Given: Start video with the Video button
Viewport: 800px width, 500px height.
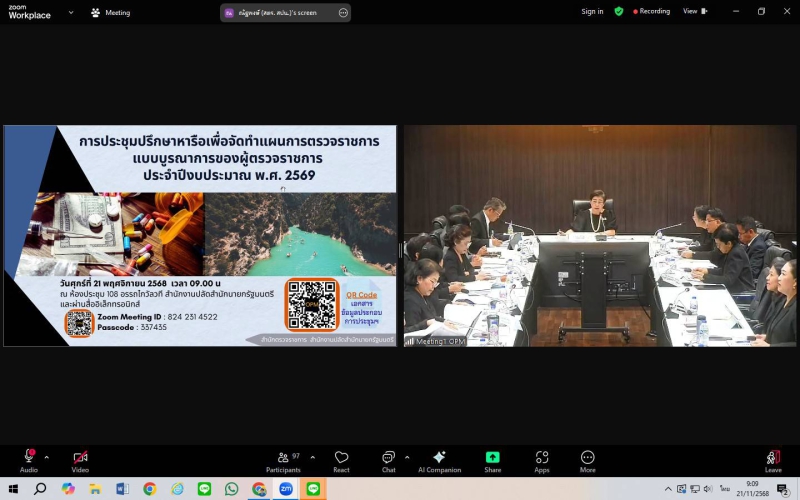Looking at the screenshot, I should 80,458.
